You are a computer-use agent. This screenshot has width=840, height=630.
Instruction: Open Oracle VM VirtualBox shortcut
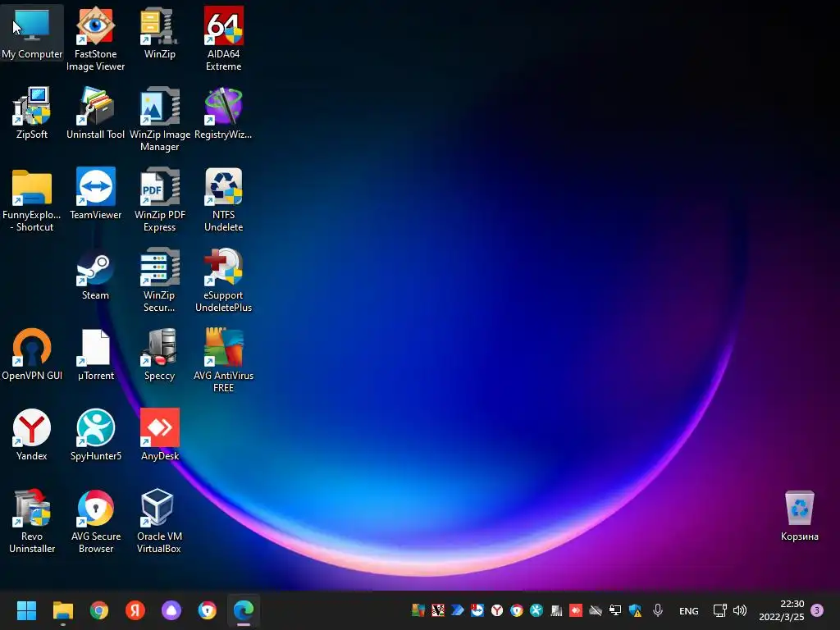pos(160,521)
